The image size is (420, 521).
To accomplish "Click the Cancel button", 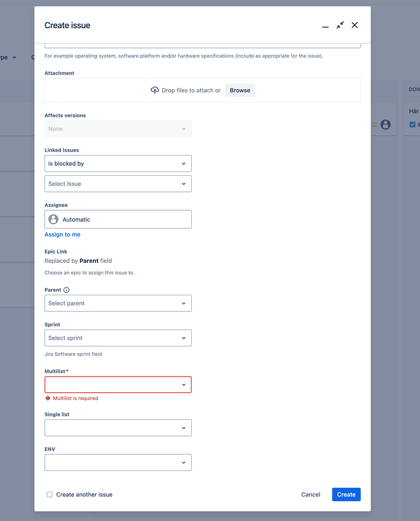I will pyautogui.click(x=311, y=494).
